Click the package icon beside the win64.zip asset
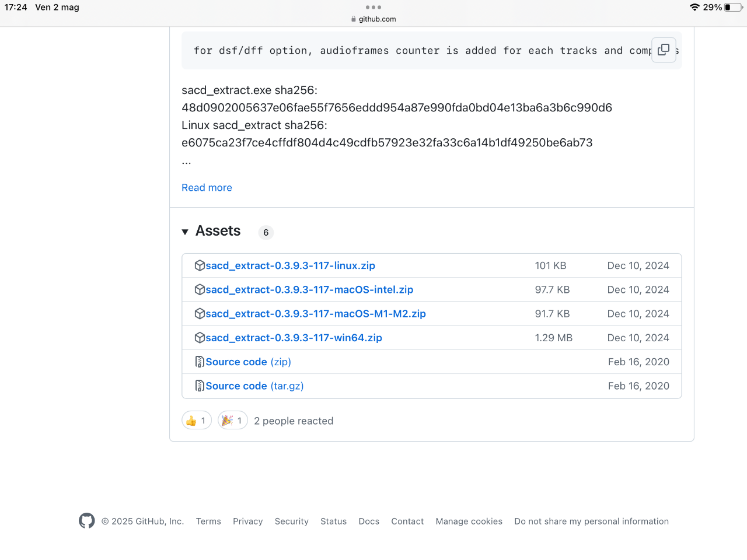 [x=200, y=338]
